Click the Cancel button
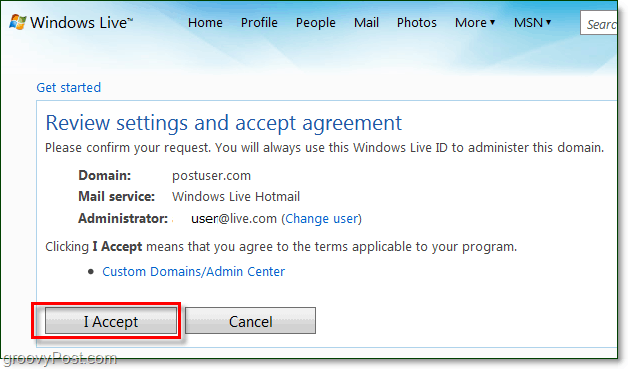Image resolution: width=628 pixels, height=369 pixels. click(x=250, y=321)
